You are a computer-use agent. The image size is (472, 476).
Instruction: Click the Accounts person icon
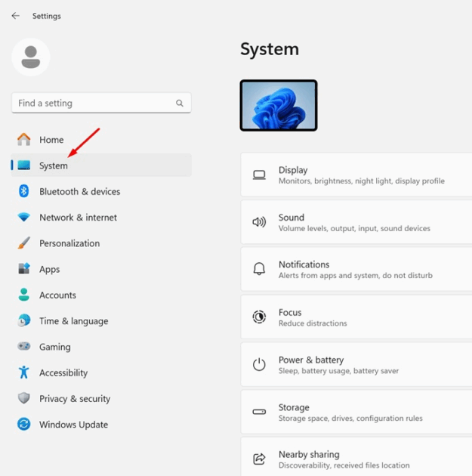[23, 295]
